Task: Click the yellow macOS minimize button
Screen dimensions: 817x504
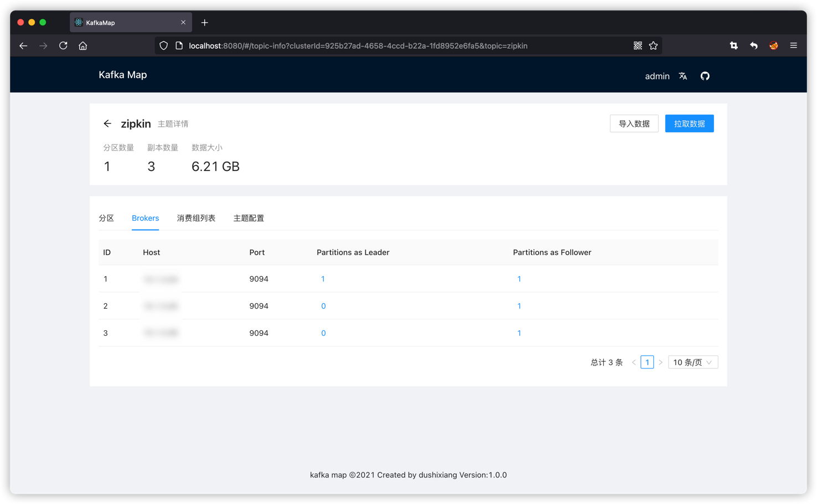Action: pyautogui.click(x=32, y=23)
